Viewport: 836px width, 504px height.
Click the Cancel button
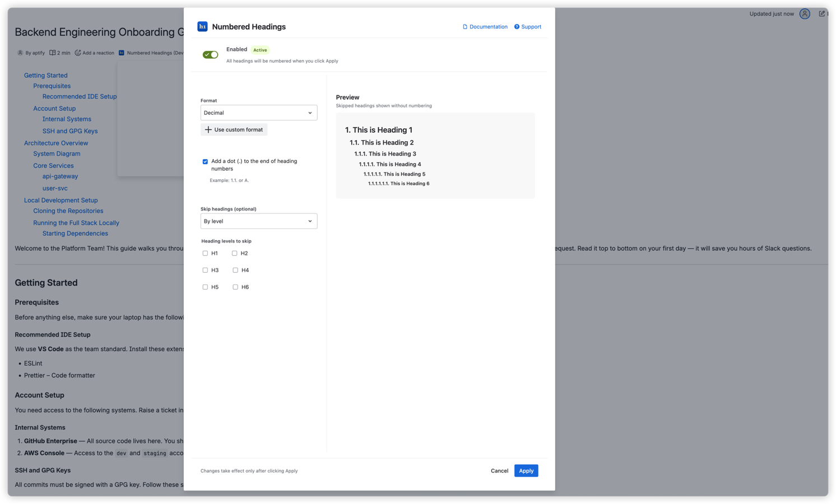tap(499, 470)
